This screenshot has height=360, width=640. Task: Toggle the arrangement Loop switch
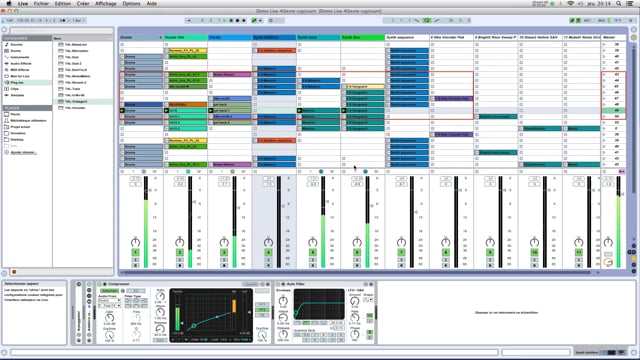tap(427, 20)
